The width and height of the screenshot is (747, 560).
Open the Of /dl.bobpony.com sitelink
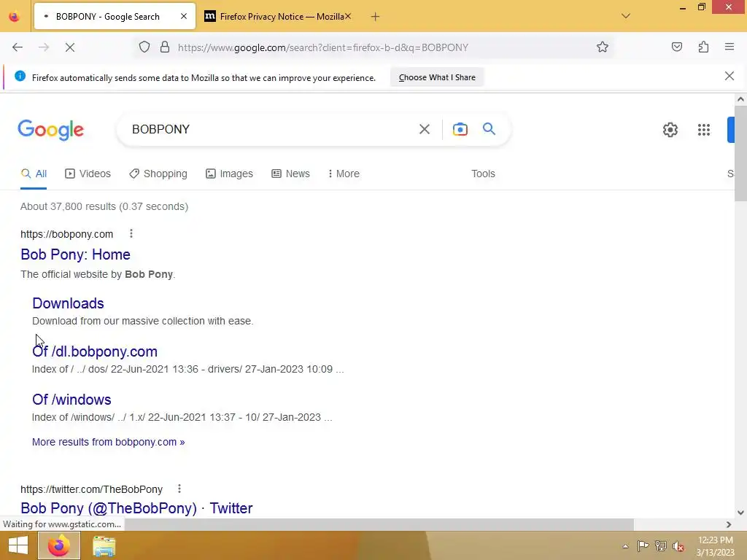(95, 351)
